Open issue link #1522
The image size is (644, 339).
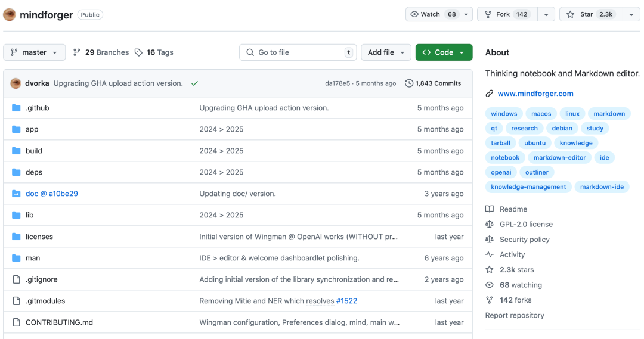[x=346, y=301]
